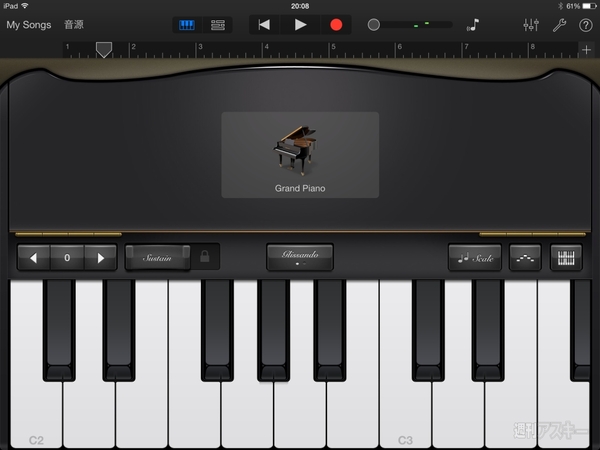
Task: Open My Songs browser
Action: click(x=29, y=25)
